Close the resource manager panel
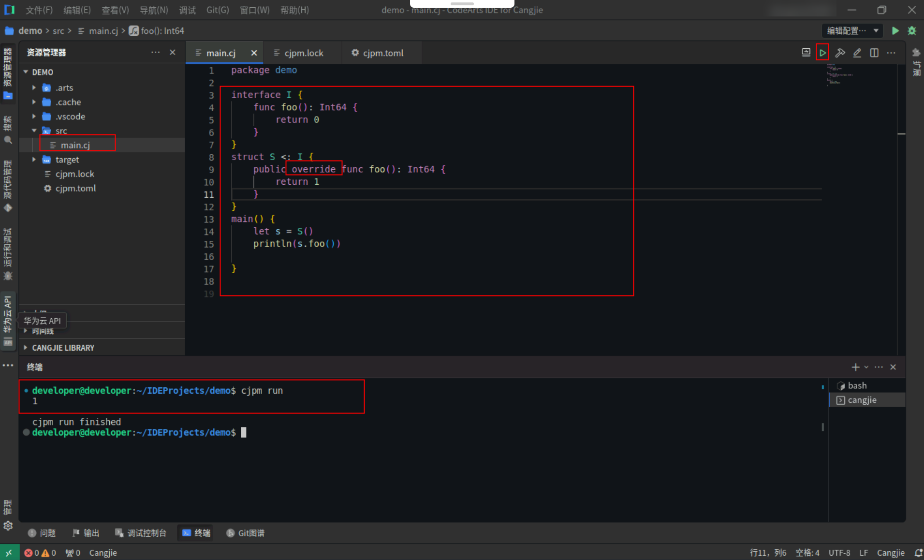Screen dimensions: 924x560 pyautogui.click(x=173, y=52)
